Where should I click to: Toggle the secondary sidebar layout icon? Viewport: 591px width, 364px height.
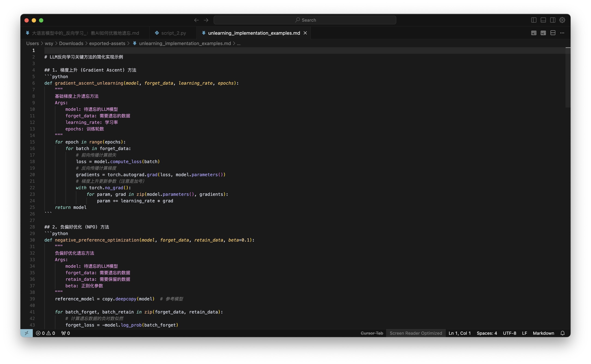(553, 20)
